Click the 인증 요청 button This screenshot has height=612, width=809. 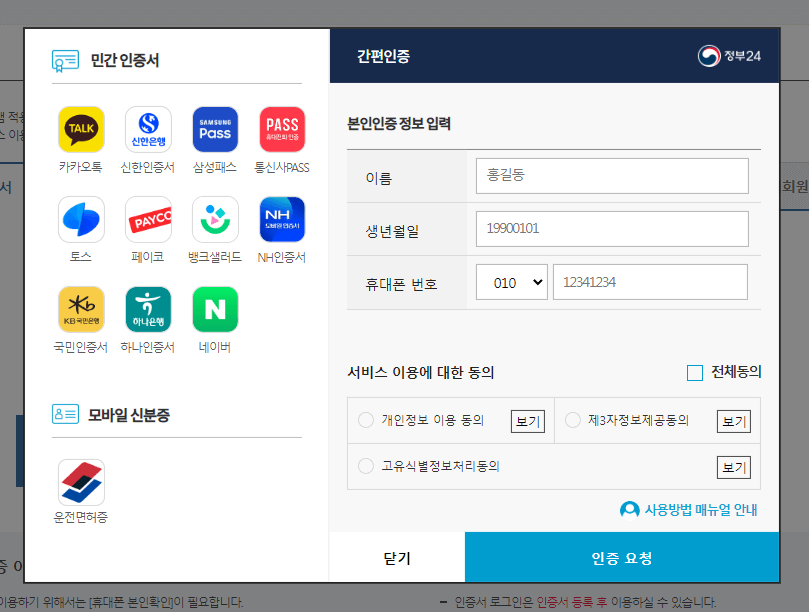[x=622, y=557]
